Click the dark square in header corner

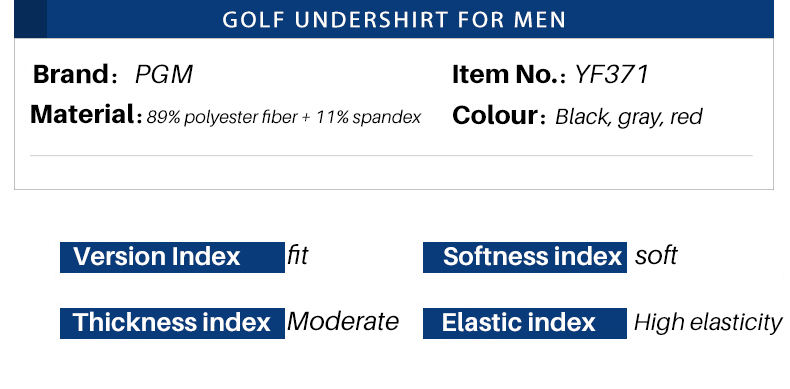pyautogui.click(x=30, y=19)
